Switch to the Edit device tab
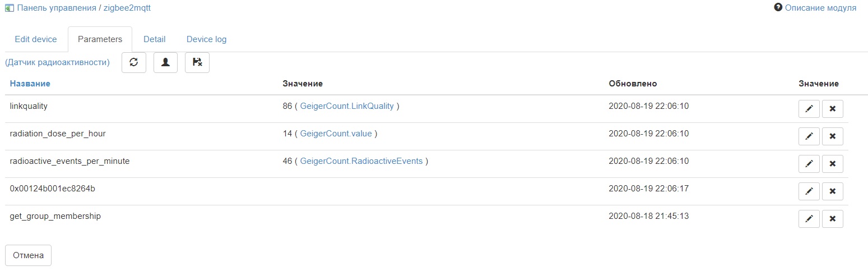 [36, 39]
